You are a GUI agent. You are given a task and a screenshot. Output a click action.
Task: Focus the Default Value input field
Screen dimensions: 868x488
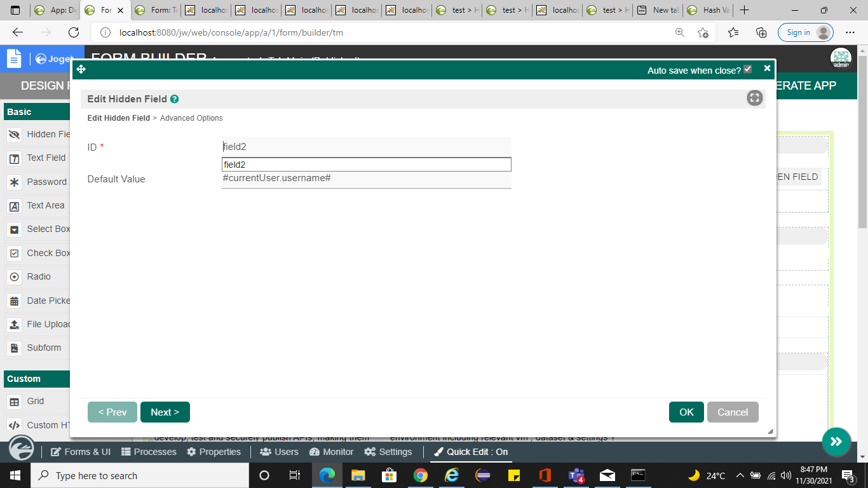pos(367,179)
